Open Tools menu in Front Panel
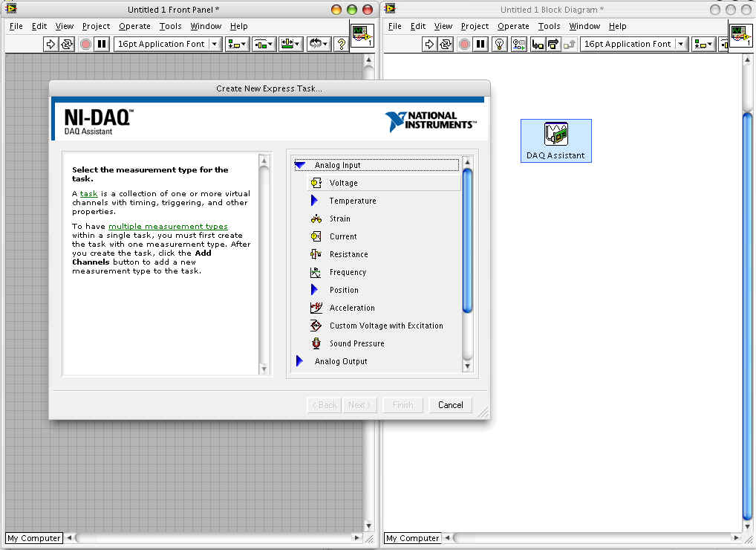Image resolution: width=756 pixels, height=550 pixels. click(x=170, y=26)
